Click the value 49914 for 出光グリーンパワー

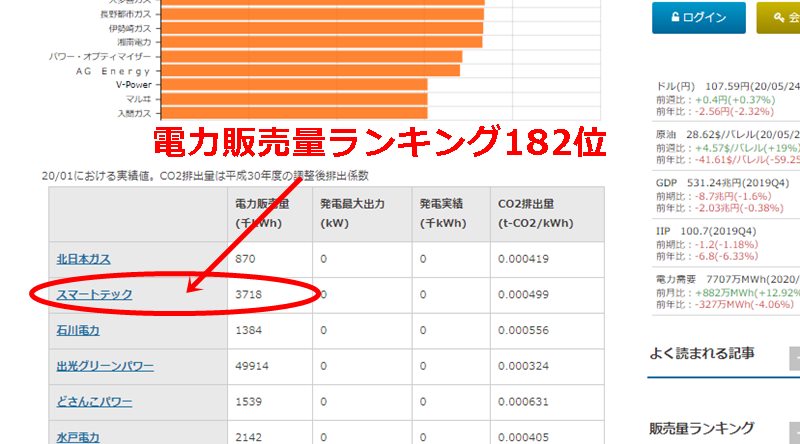coord(252,366)
